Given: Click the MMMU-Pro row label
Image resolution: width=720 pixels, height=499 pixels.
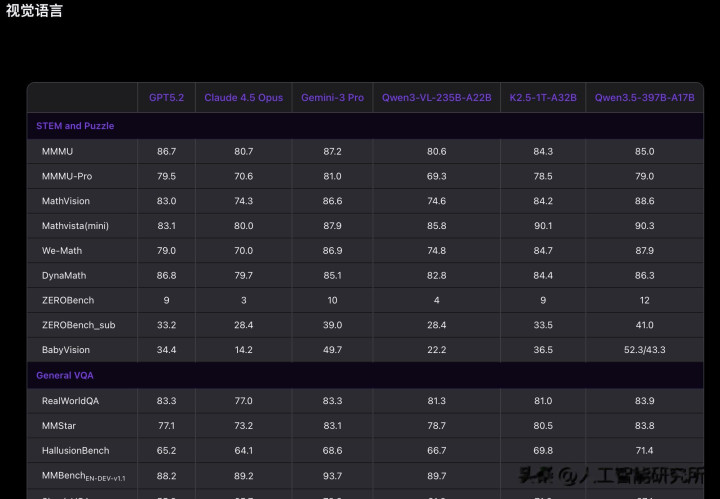Looking at the screenshot, I should (67, 176).
